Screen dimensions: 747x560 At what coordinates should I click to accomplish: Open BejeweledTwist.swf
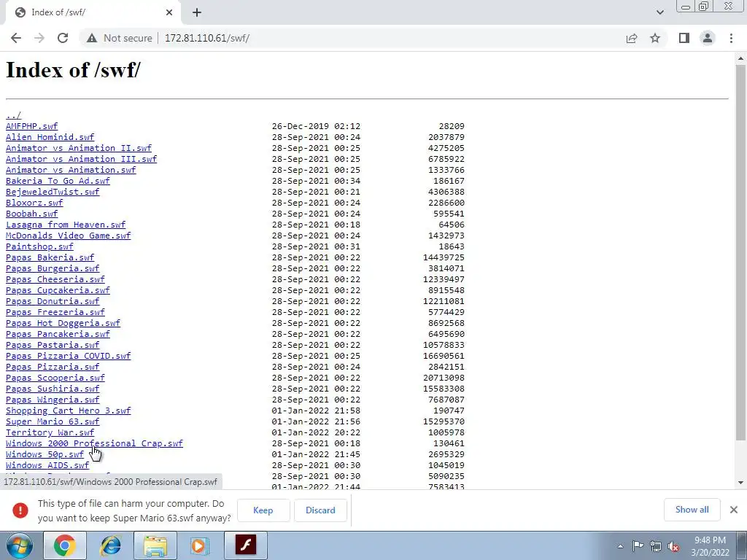point(53,192)
